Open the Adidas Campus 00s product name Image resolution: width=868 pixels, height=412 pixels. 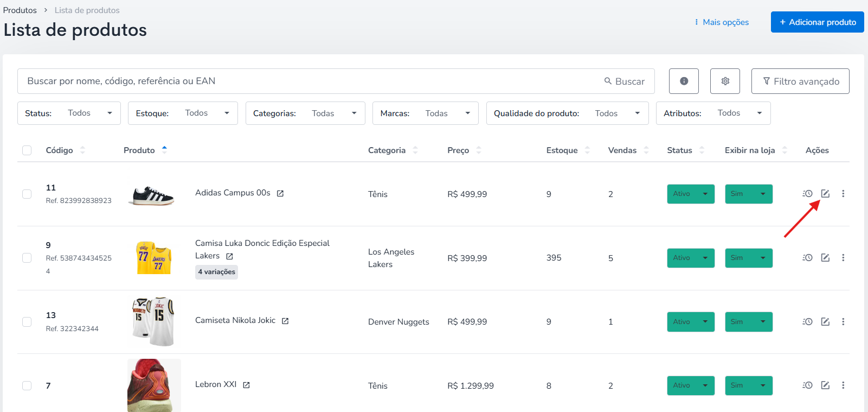(233, 193)
